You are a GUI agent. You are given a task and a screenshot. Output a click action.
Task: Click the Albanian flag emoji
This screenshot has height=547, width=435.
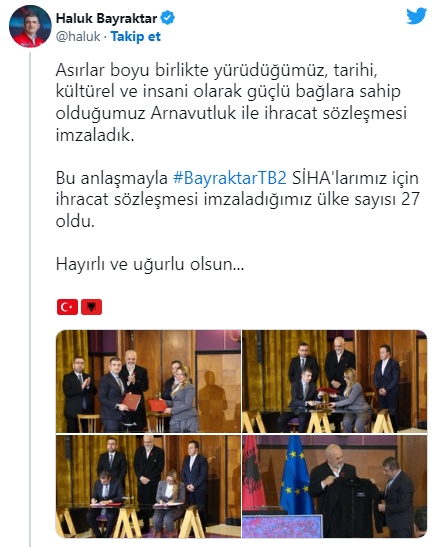coord(91,307)
